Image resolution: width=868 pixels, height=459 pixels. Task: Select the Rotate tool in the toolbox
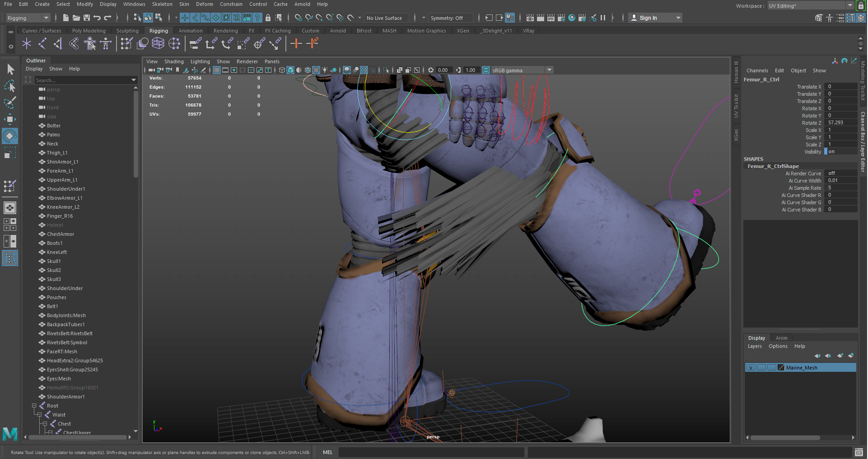tap(9, 136)
